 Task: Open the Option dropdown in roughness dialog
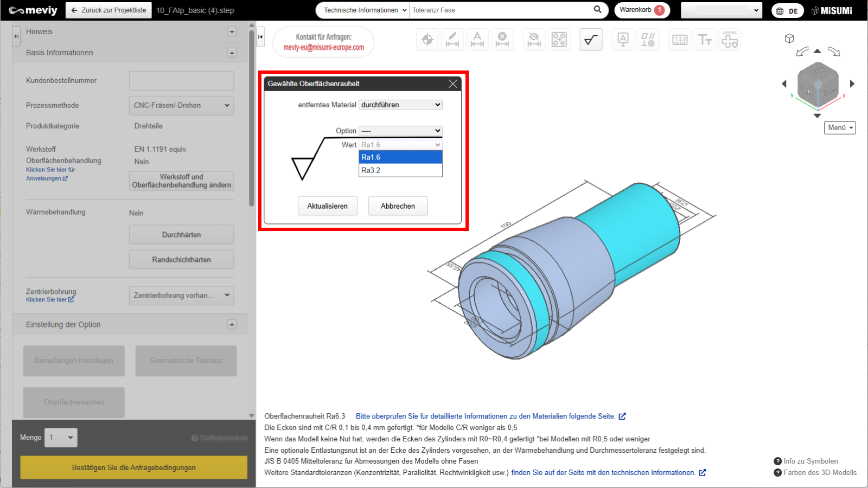coord(400,131)
